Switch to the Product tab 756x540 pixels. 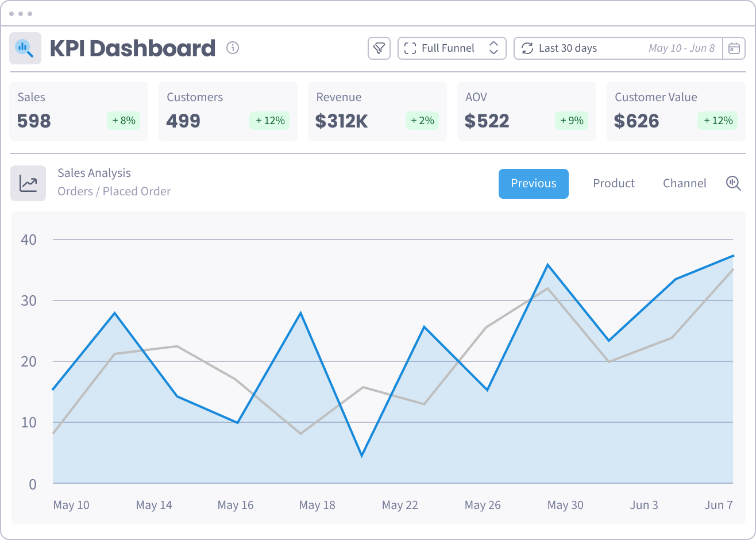614,183
